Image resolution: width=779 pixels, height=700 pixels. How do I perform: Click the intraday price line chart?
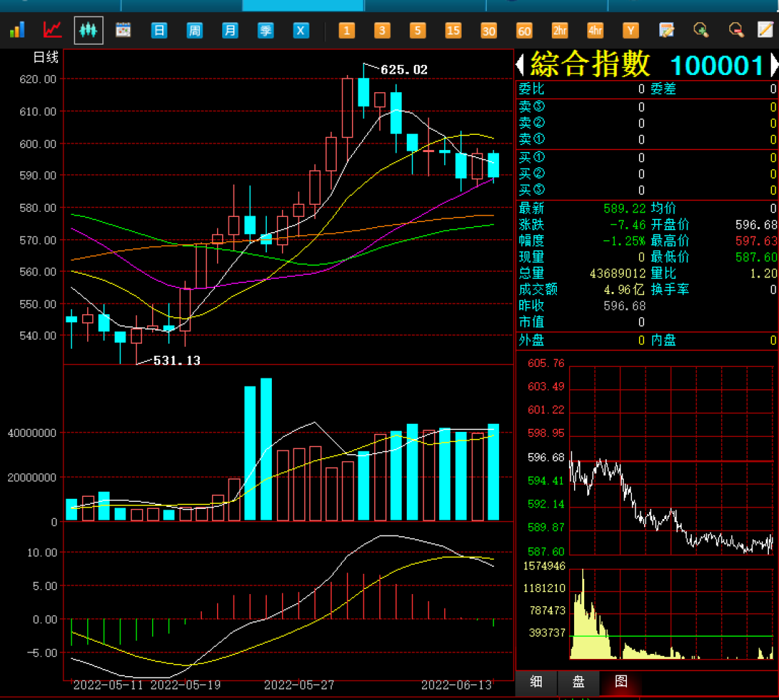click(672, 461)
